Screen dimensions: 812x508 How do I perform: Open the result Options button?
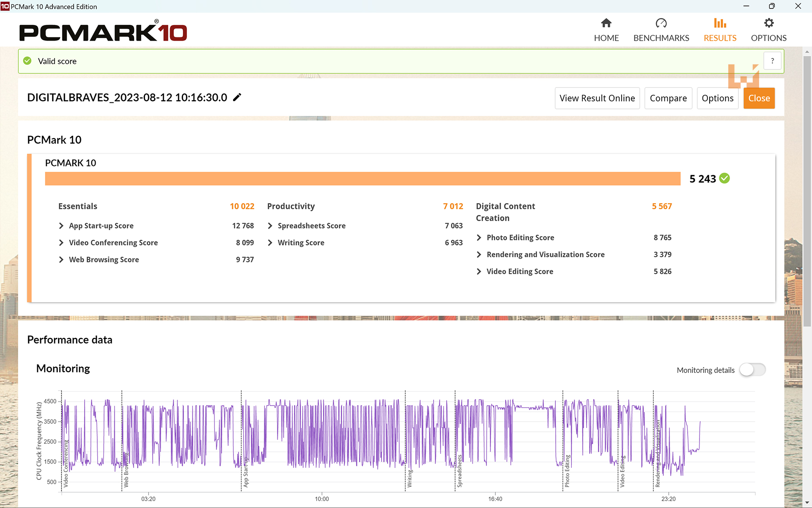[717, 98]
